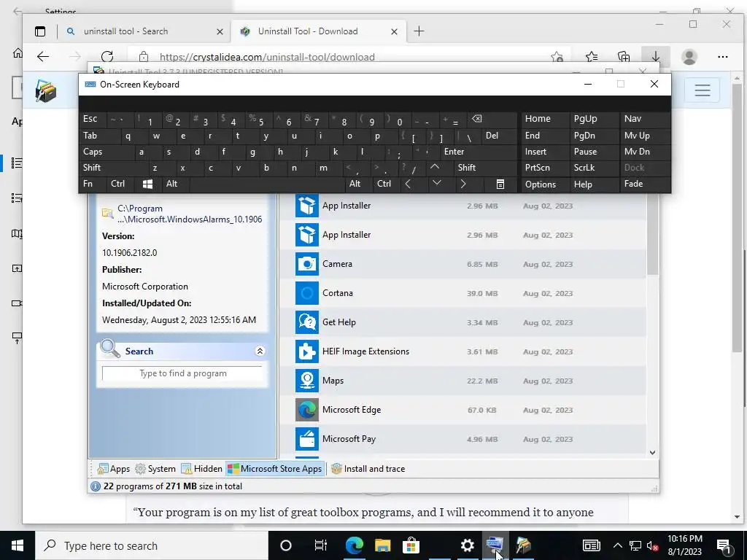Screen dimensions: 747x560
Task: Select the Maps app icon
Action: [307, 381]
